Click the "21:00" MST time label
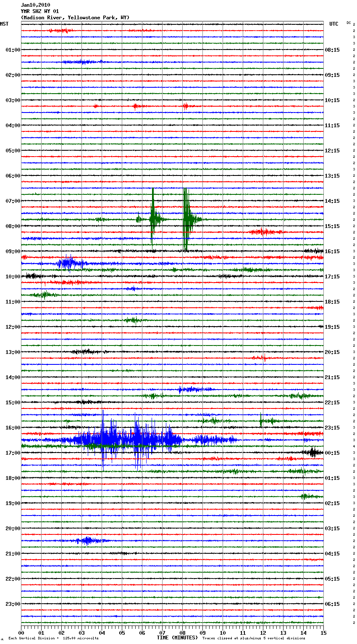 pyautogui.click(x=13, y=554)
